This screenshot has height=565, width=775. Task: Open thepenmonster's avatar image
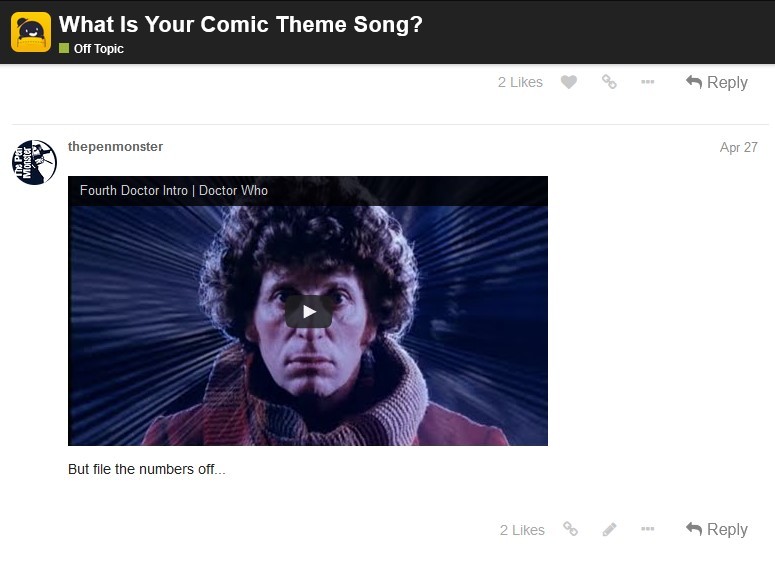tap(34, 162)
